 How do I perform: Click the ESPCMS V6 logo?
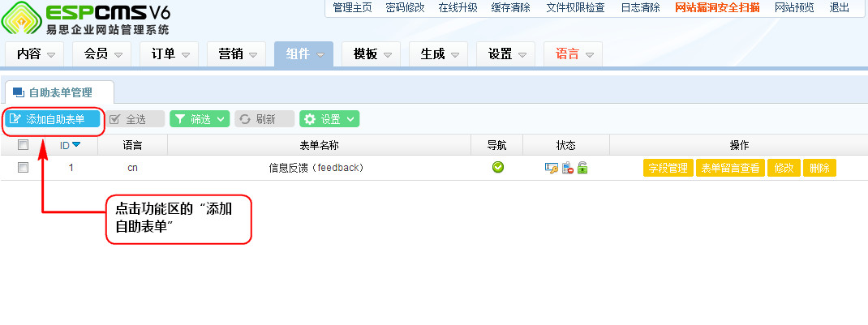[x=86, y=19]
